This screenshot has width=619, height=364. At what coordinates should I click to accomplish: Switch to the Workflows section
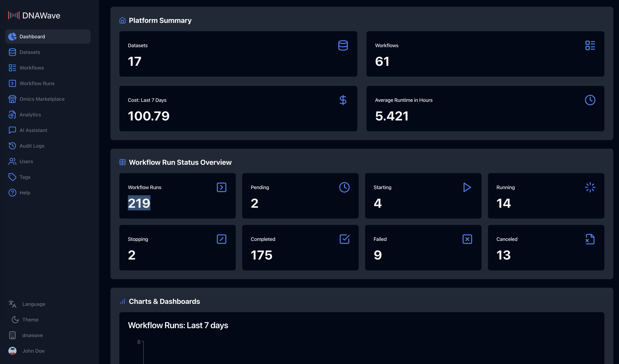(32, 68)
